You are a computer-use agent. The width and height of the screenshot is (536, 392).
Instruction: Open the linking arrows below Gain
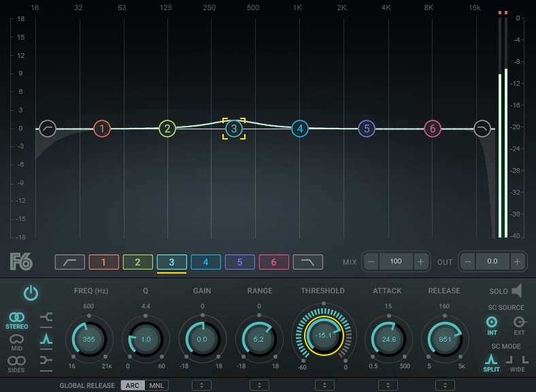click(201, 385)
